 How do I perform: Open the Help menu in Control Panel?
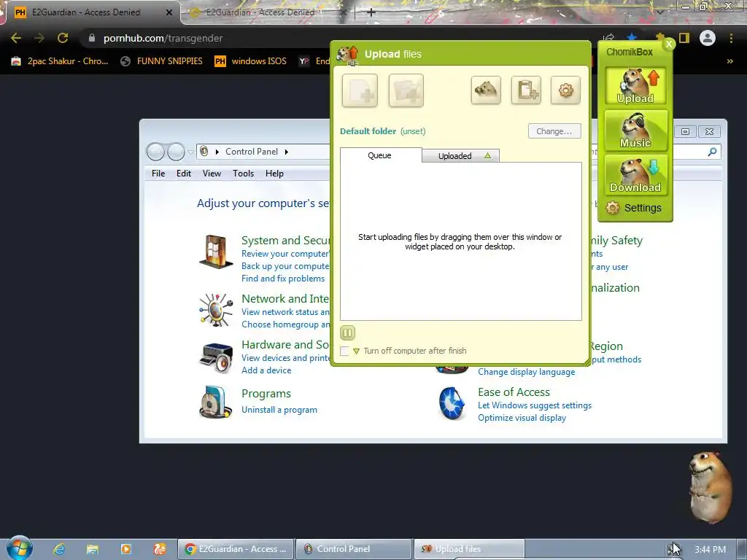[x=274, y=174]
